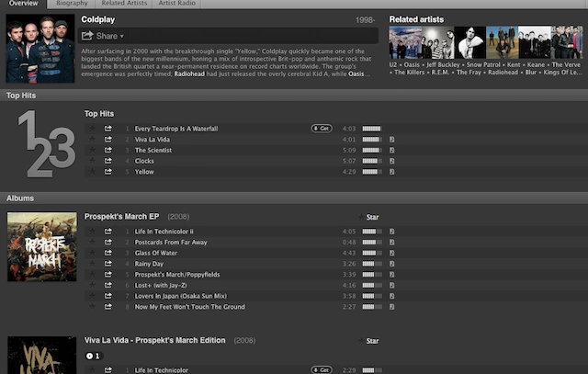The image size is (588, 374).
Task: Share the track Viva La Vida
Action: pos(108,139)
